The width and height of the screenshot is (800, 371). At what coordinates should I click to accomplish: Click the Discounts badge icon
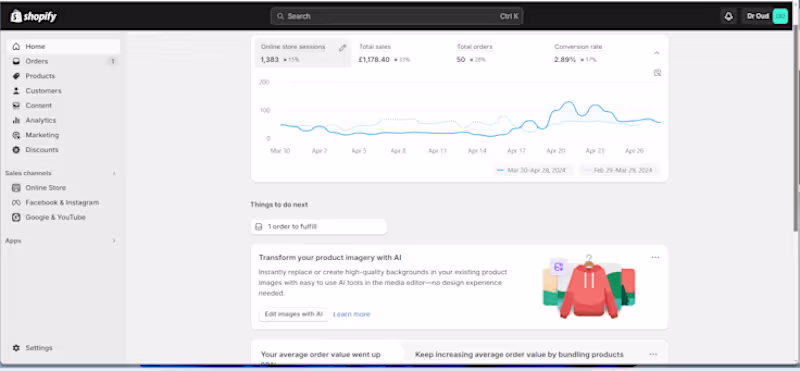[x=16, y=150]
